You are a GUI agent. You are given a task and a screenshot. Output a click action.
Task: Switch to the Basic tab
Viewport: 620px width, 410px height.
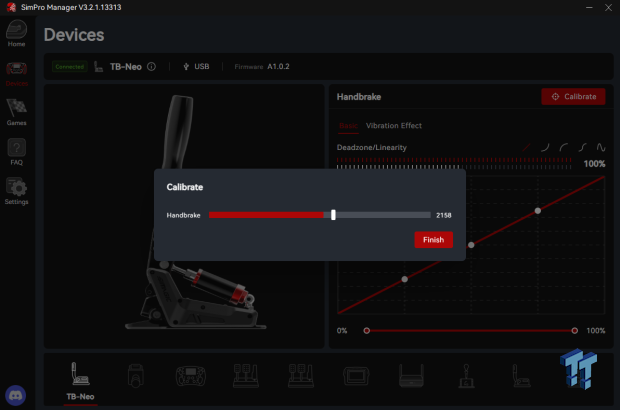pos(348,126)
